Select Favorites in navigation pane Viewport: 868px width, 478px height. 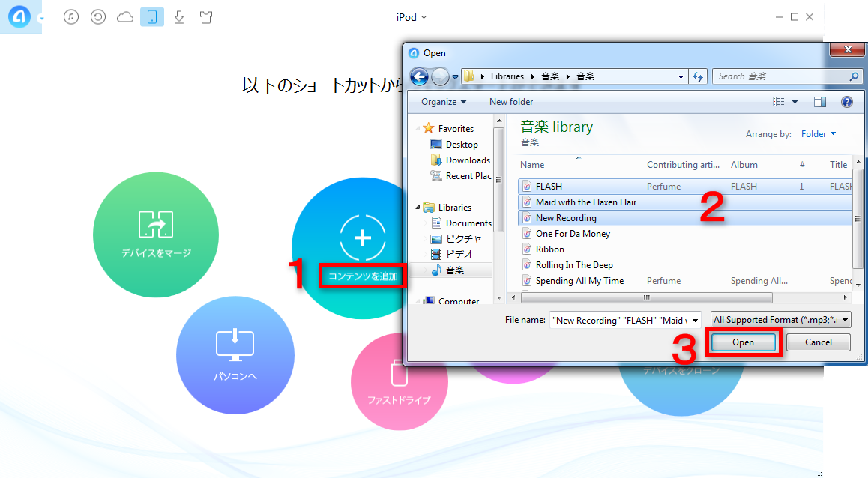tap(456, 128)
